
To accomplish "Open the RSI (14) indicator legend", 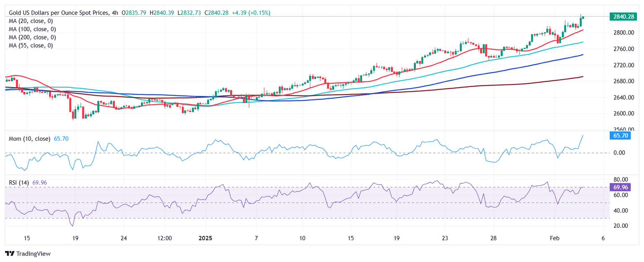I will (x=19, y=182).
